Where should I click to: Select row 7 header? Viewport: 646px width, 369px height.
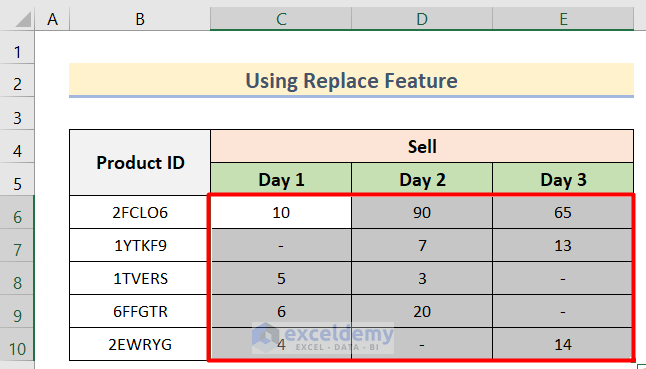17,245
